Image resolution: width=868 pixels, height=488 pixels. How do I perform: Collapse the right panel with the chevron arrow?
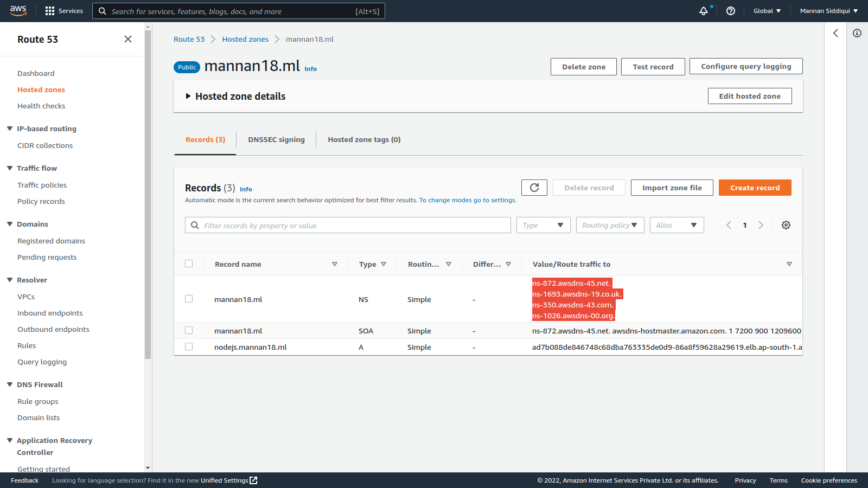835,33
